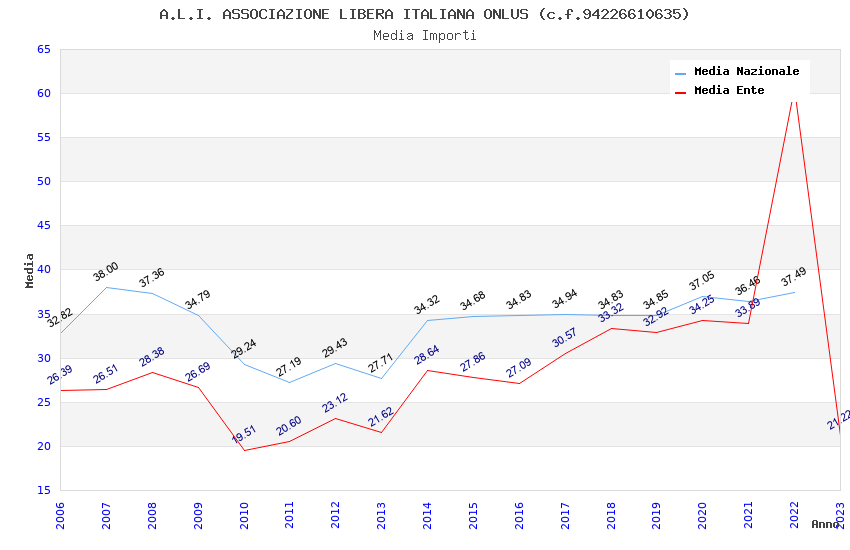Click the red Media Ente legend swatch
The height and width of the screenshot is (550, 850).
click(x=680, y=93)
